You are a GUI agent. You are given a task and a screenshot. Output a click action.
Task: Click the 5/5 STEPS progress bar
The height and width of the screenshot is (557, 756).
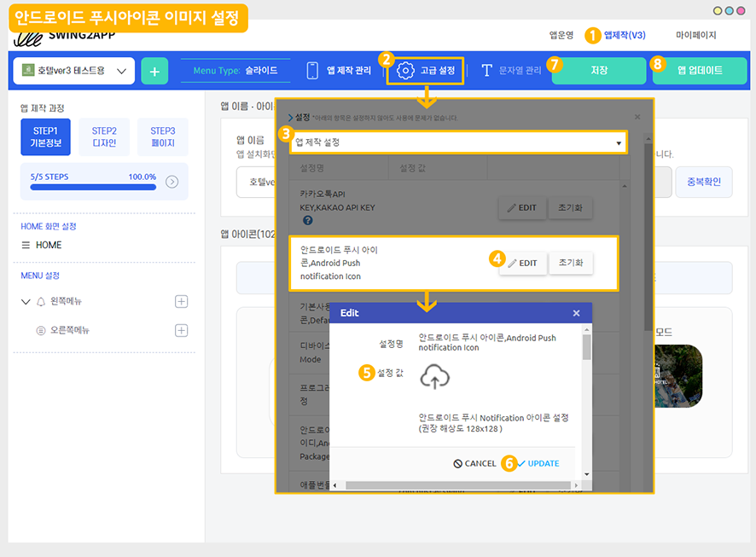[x=93, y=186]
